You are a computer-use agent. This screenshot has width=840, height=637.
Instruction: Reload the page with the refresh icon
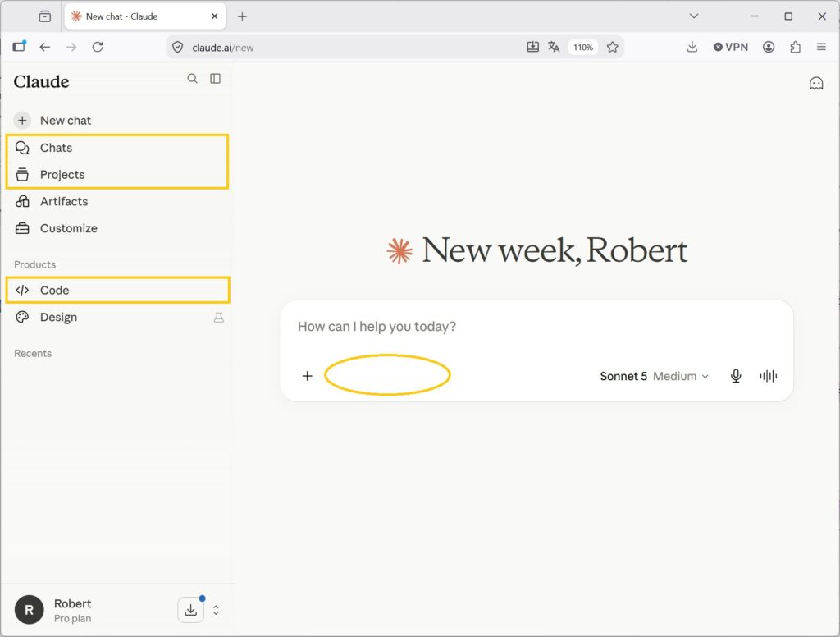point(98,47)
